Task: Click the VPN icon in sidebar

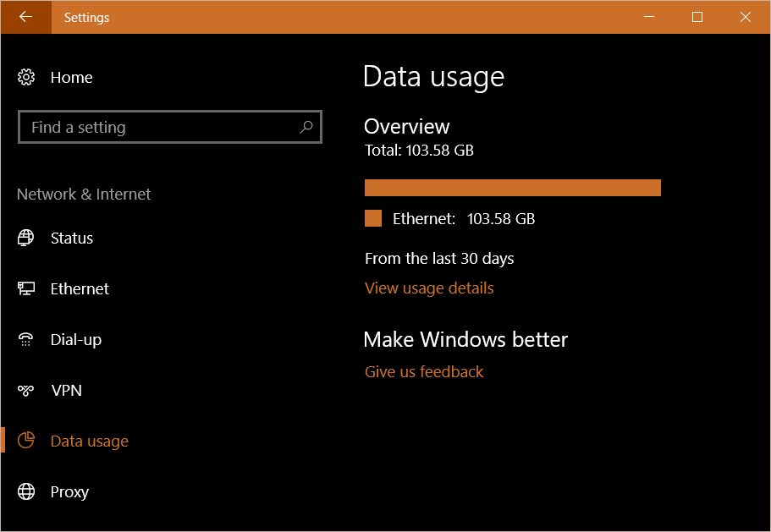Action: click(x=26, y=390)
